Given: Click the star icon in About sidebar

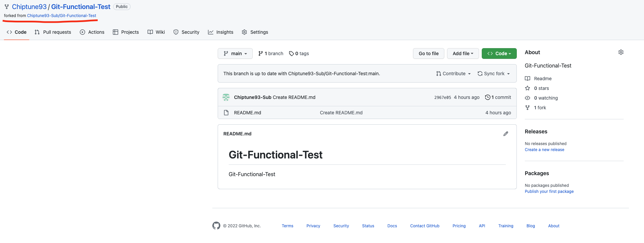Looking at the screenshot, I should click(x=527, y=88).
